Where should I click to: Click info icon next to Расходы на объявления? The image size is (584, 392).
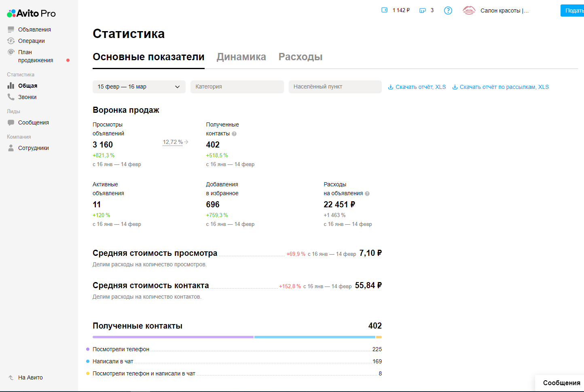[x=367, y=194]
